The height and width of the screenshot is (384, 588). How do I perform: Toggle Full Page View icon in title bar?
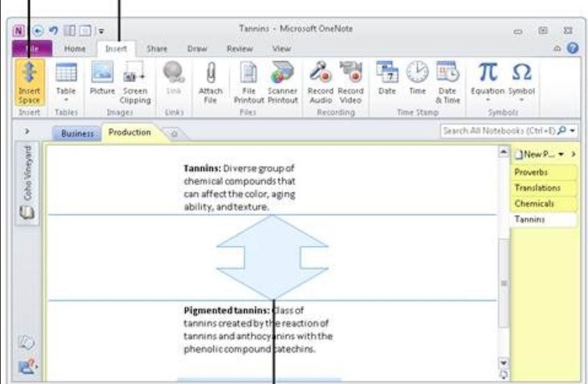pos(85,31)
